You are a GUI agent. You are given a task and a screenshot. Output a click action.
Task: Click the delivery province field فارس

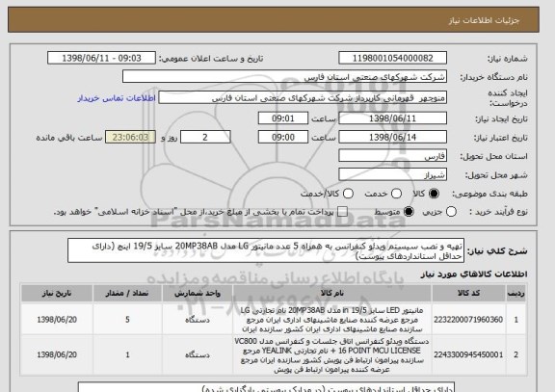[392, 156]
